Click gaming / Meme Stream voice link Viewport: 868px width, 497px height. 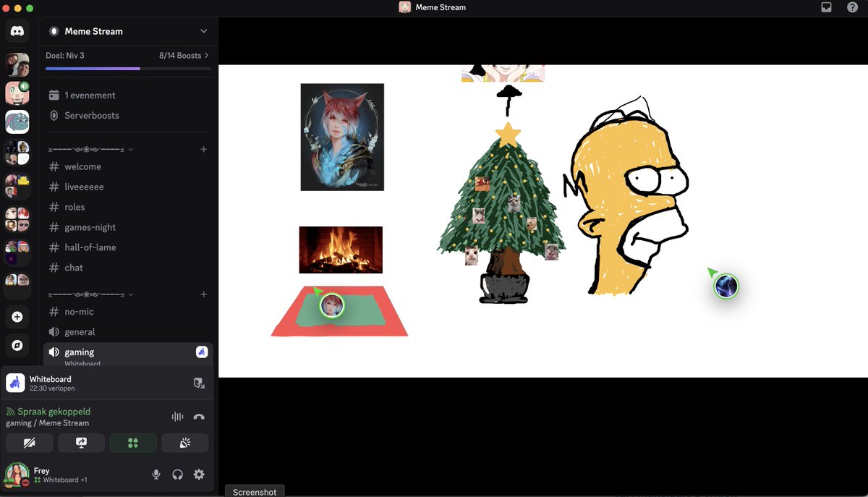click(x=48, y=423)
